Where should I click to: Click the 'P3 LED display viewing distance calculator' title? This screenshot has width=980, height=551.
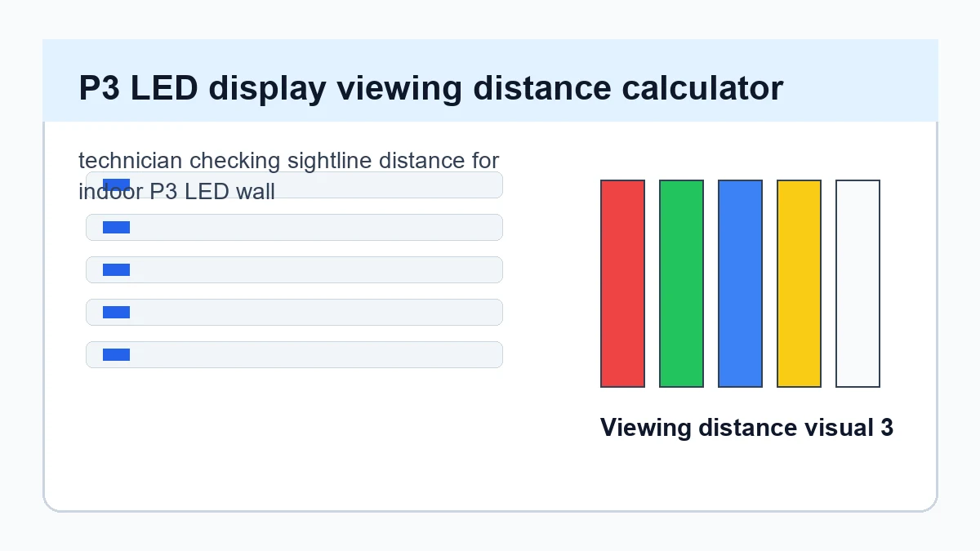coord(431,88)
